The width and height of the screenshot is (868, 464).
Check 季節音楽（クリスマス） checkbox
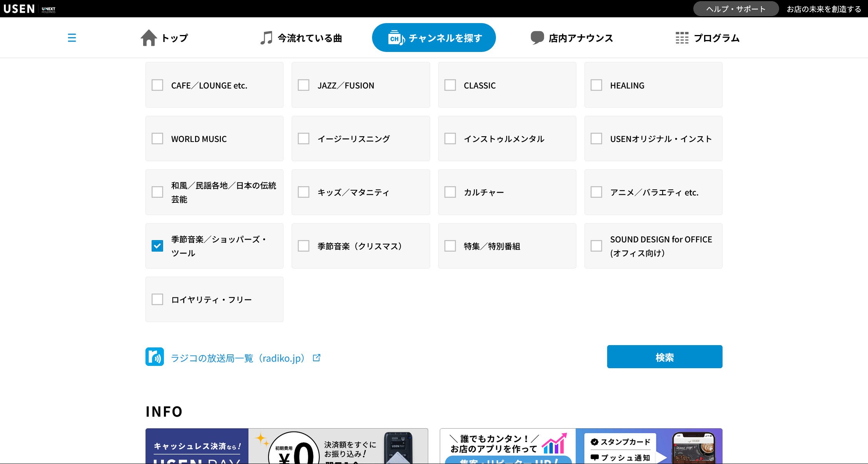coord(304,246)
